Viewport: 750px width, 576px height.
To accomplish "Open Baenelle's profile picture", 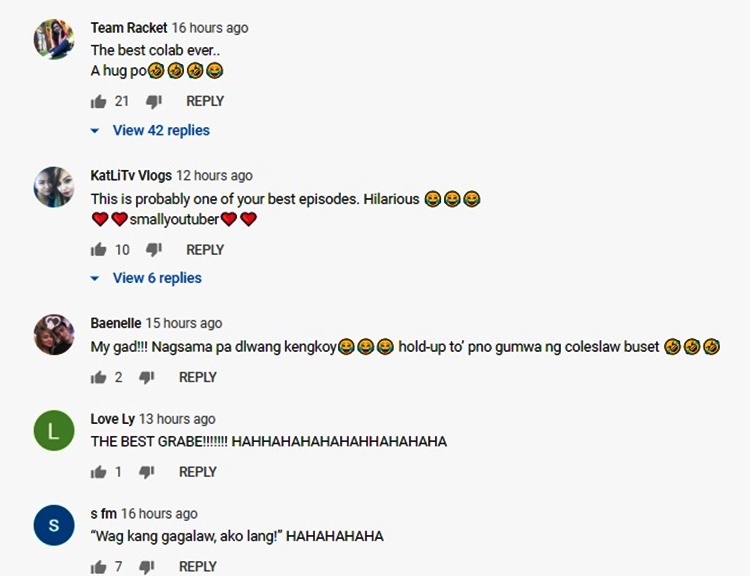I will [54, 334].
